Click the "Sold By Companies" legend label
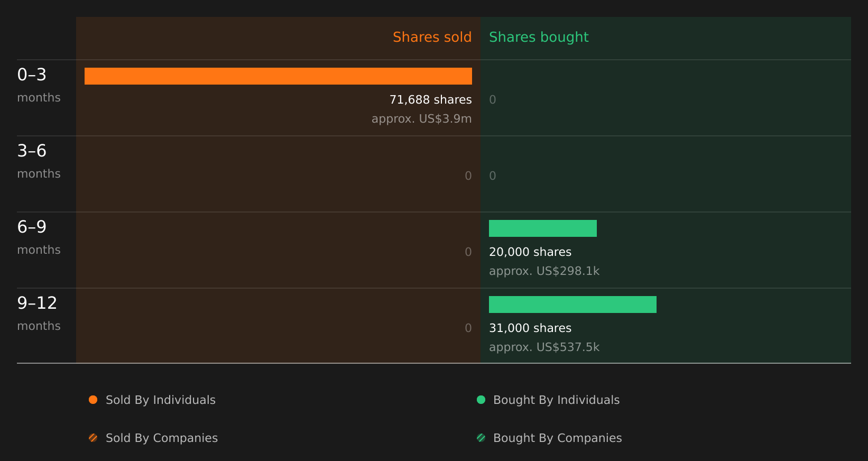Image resolution: width=868 pixels, height=461 pixels. [x=162, y=438]
